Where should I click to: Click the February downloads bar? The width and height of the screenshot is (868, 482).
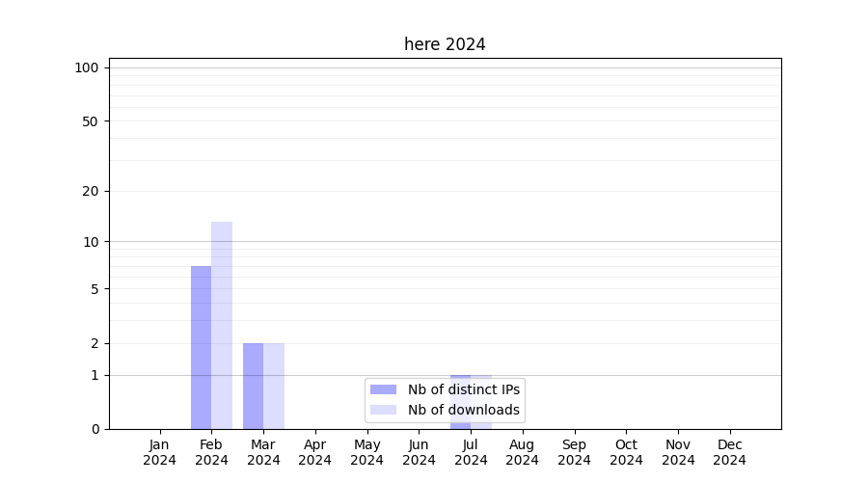pyautogui.click(x=222, y=326)
